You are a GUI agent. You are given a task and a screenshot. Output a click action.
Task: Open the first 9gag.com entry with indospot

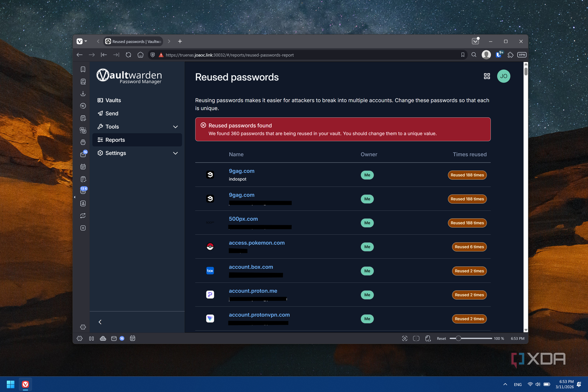tap(242, 171)
